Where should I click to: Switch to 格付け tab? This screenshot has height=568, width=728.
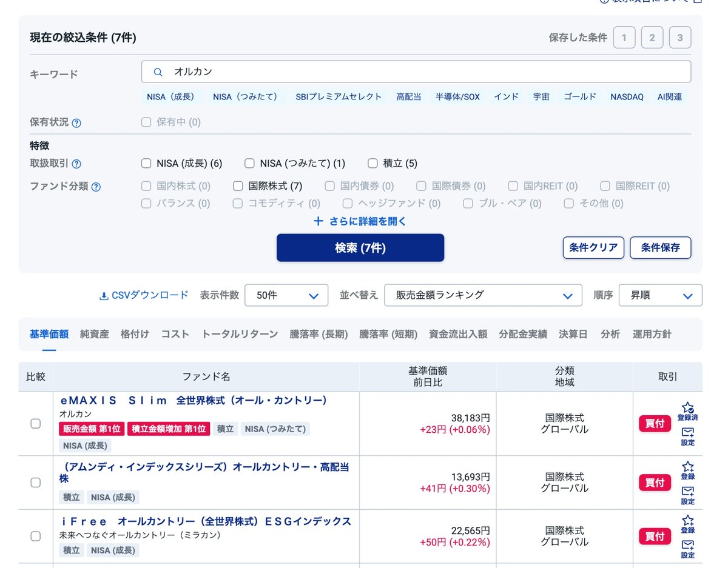(x=135, y=334)
